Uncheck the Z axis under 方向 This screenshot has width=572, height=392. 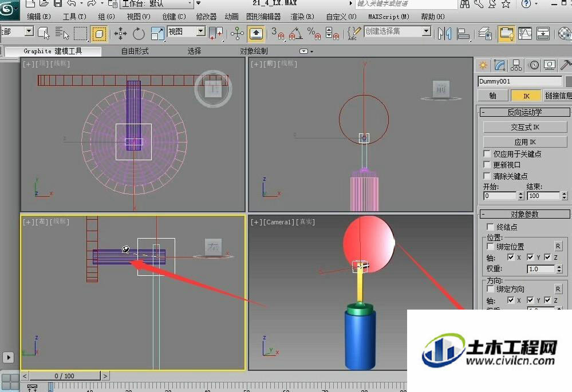pos(547,300)
